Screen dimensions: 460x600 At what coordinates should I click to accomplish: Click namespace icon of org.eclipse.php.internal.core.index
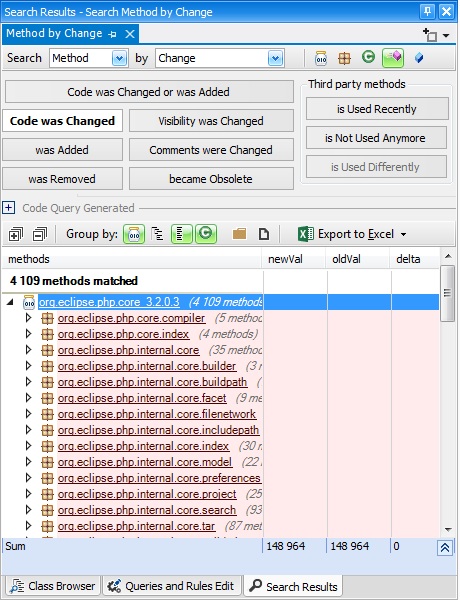click(x=47, y=446)
